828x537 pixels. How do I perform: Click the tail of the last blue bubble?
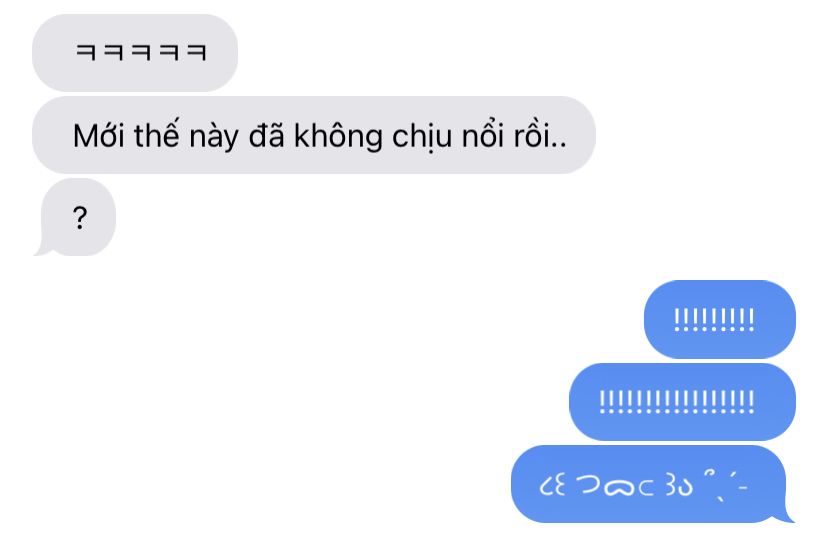pos(787,515)
